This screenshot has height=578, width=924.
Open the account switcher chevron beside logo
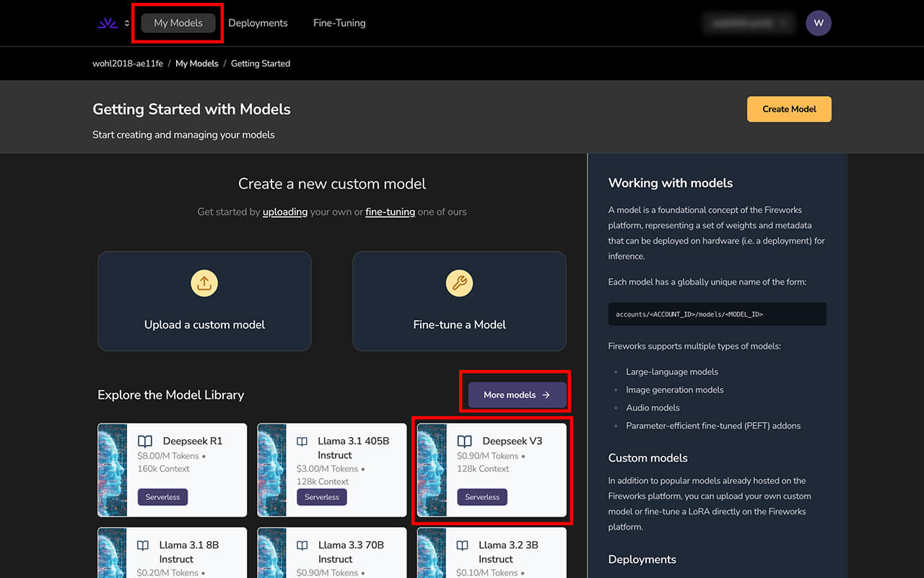[127, 23]
